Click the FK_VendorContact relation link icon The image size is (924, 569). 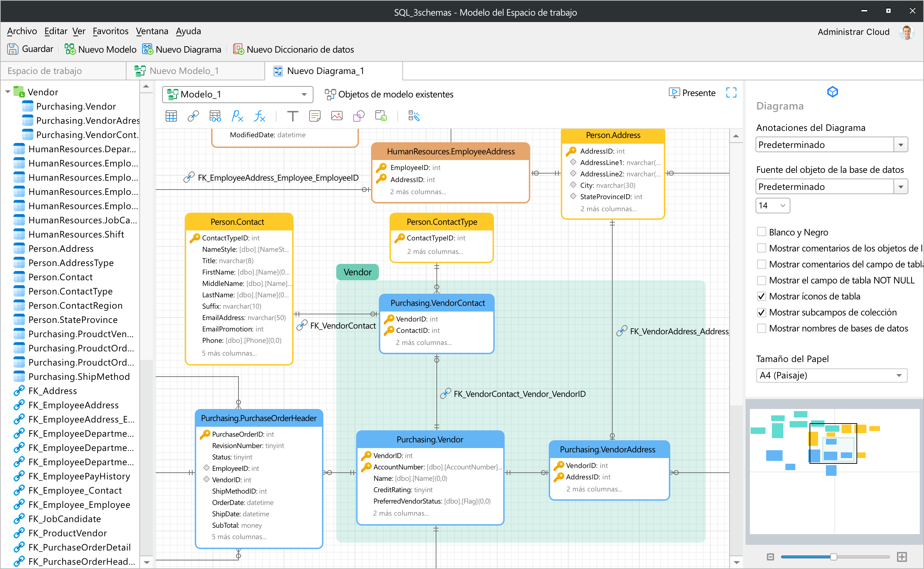click(x=302, y=325)
